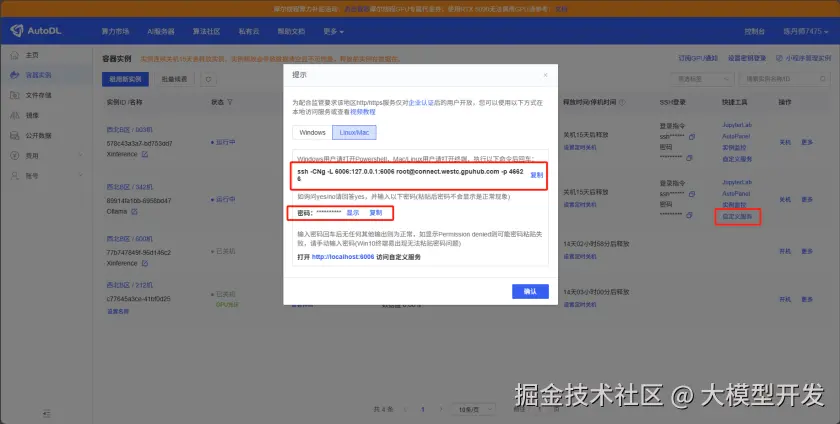This screenshot has width=840, height=424.
Task: Click the 状态 column filter icon
Action: pos(230,102)
